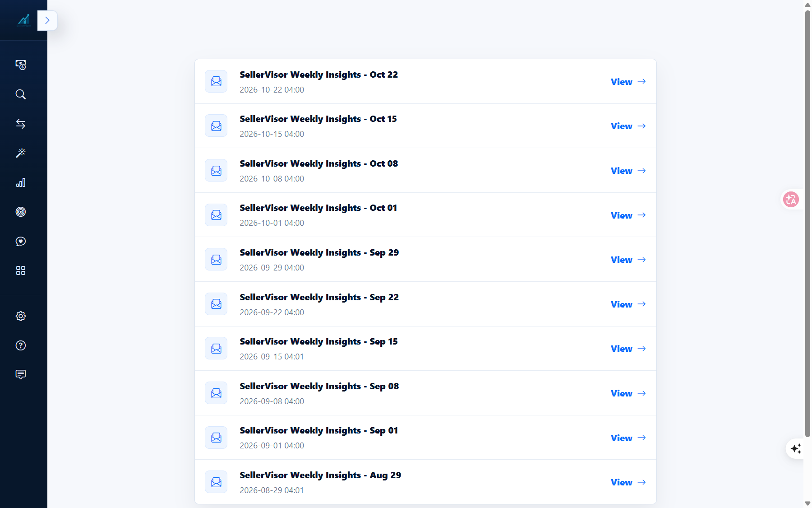Click the envelope icon for Sep 08

coord(216,393)
